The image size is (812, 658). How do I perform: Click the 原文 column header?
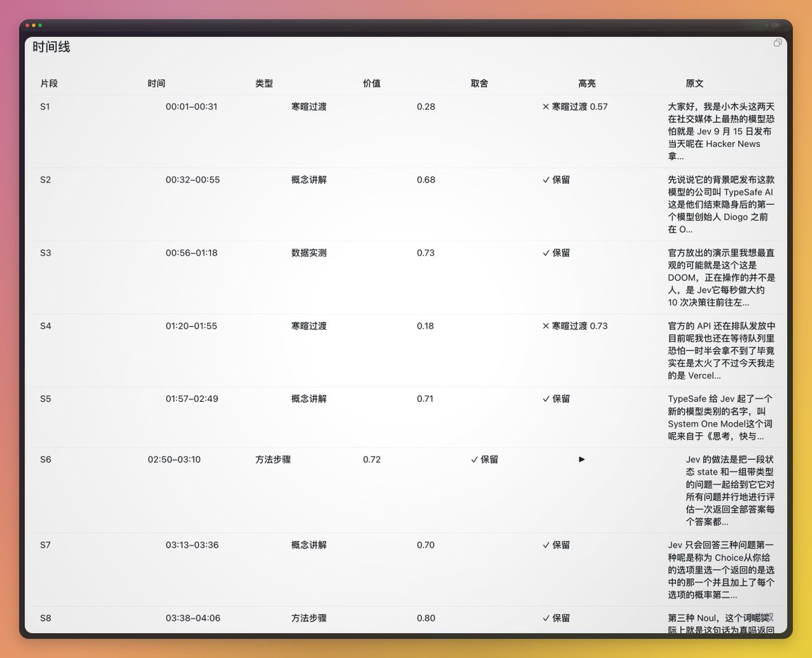(x=694, y=84)
